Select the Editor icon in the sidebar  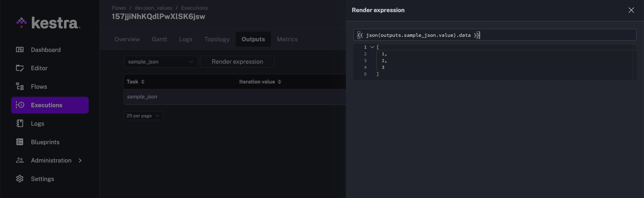coord(20,68)
